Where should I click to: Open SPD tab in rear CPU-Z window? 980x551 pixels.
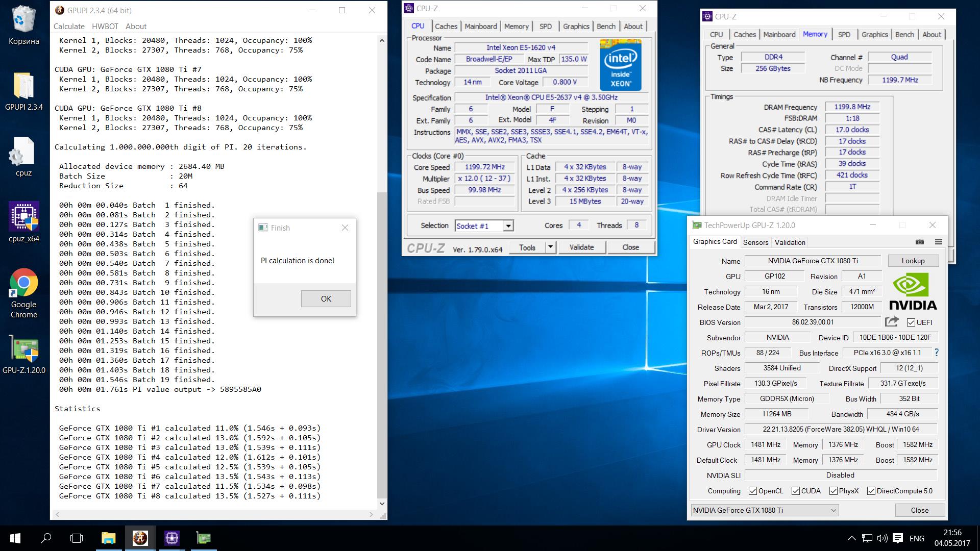click(844, 35)
